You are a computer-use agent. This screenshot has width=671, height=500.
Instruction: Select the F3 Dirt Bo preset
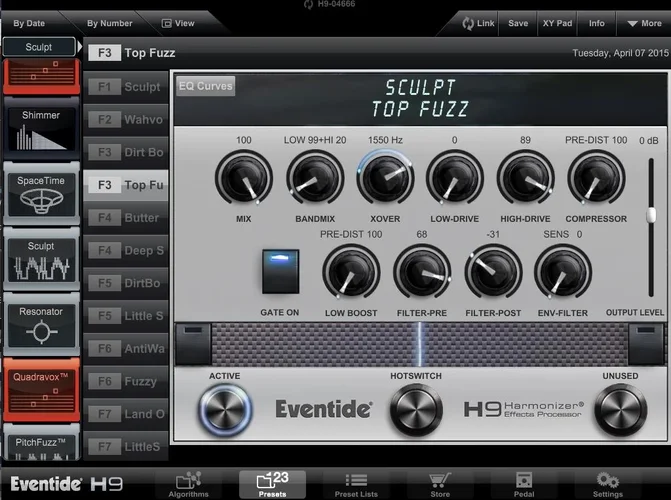pos(126,152)
